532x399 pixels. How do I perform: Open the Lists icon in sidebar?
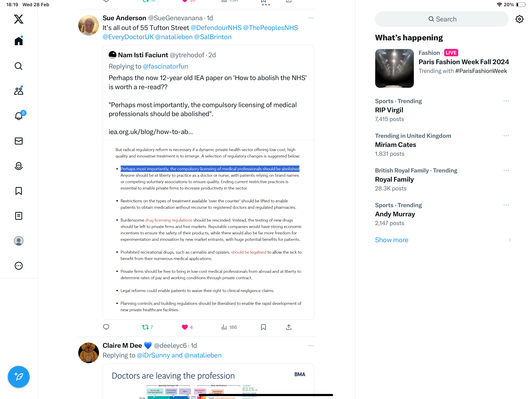click(18, 216)
